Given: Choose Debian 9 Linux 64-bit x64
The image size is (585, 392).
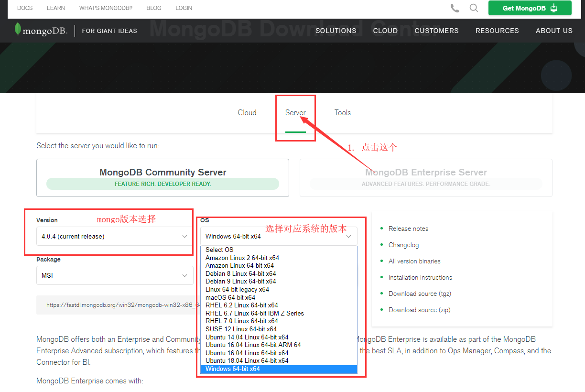Looking at the screenshot, I should coord(279,281).
